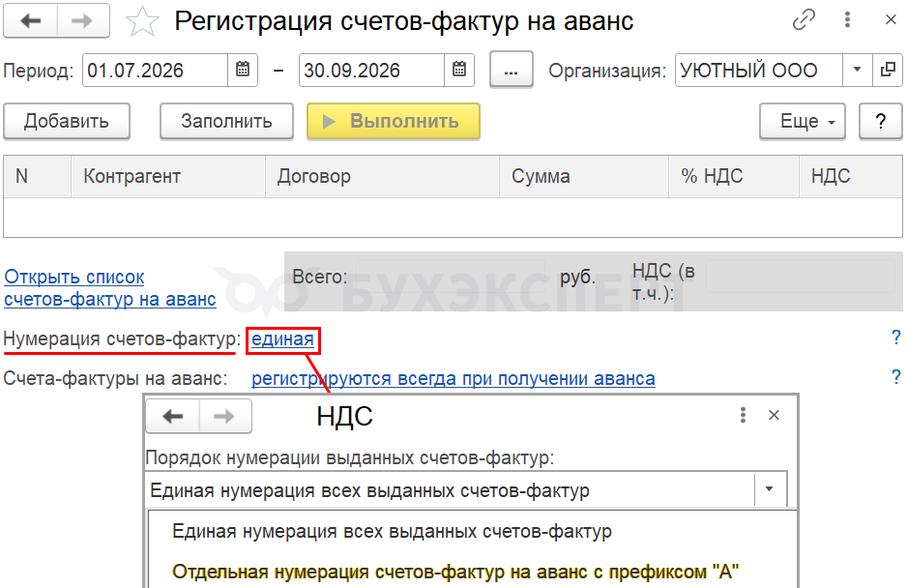907x588 pixels.
Task: Open the Открыть список счетов-фактур на аванс link
Action: pyautogui.click(x=110, y=287)
